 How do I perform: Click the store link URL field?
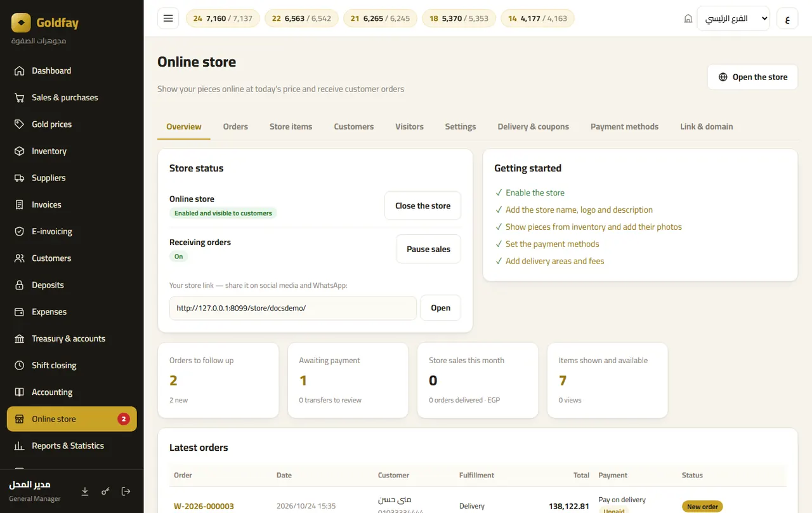point(293,308)
